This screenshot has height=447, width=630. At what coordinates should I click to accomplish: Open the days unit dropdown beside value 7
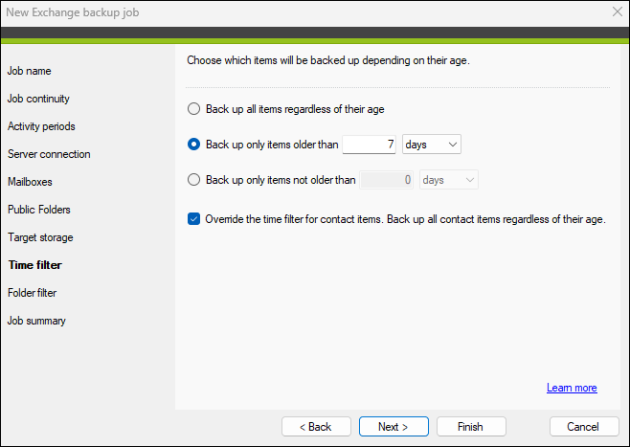[x=432, y=144]
